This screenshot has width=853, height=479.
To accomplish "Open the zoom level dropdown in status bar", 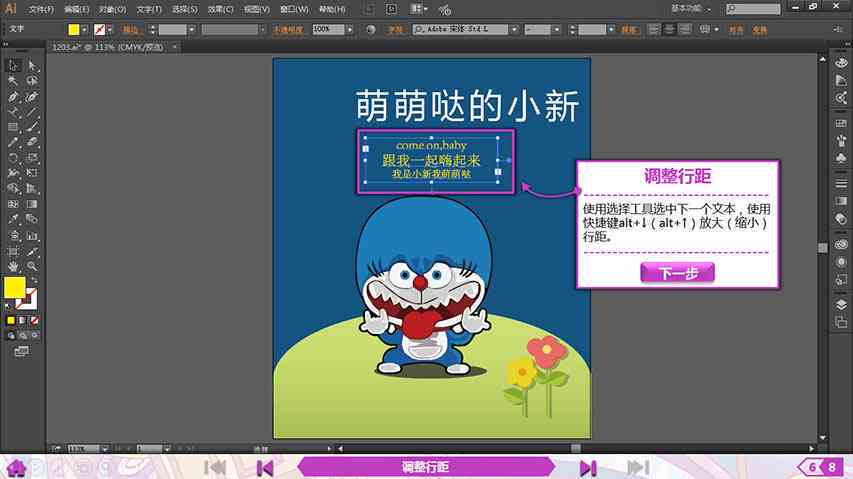I will point(104,449).
